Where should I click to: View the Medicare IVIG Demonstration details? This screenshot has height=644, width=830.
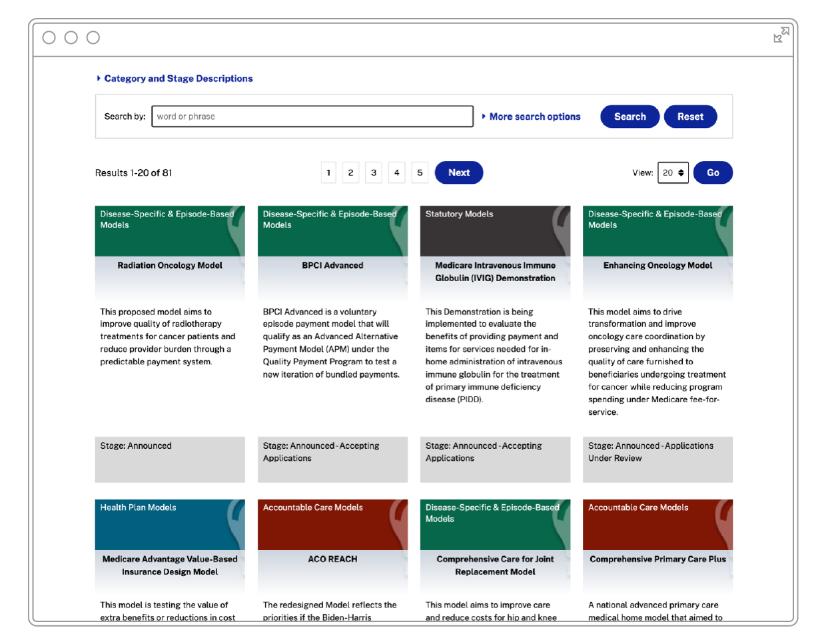pos(496,271)
